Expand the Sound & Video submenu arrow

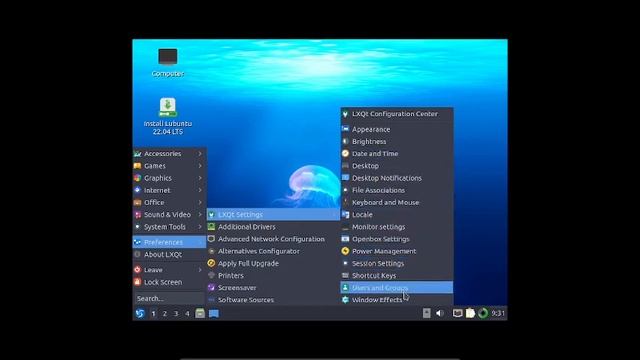click(200, 214)
